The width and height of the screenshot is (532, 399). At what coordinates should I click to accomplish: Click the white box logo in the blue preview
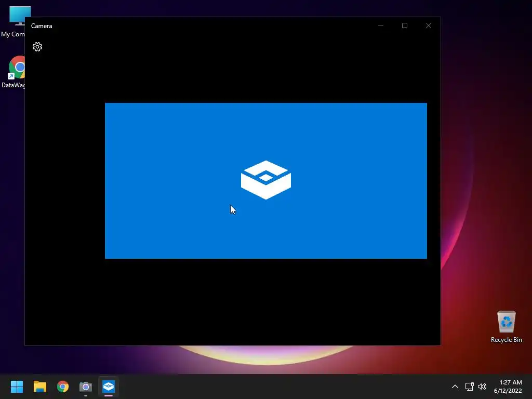tap(265, 180)
